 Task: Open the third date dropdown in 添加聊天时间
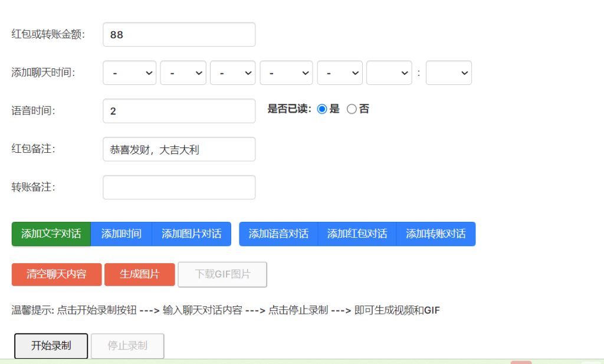point(232,73)
